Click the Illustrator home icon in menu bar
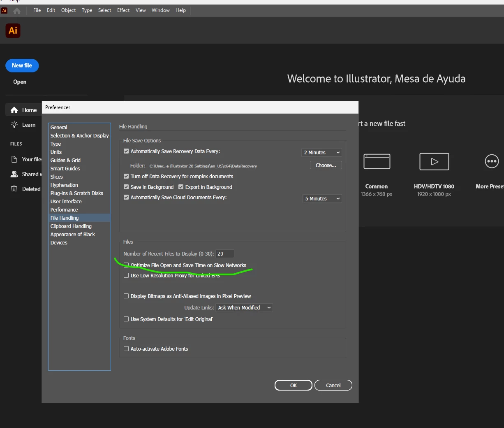The width and height of the screenshot is (504, 428). pyautogui.click(x=17, y=11)
